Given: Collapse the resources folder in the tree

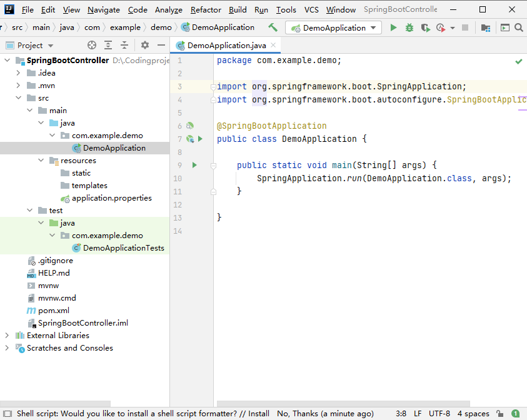Looking at the screenshot, I should pyautogui.click(x=41, y=161).
